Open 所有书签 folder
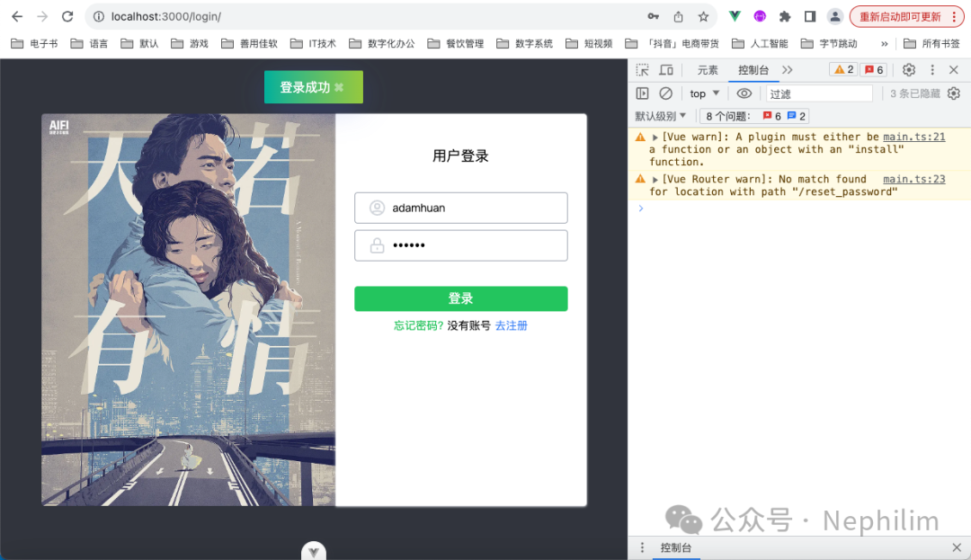This screenshot has height=560, width=971. (932, 43)
